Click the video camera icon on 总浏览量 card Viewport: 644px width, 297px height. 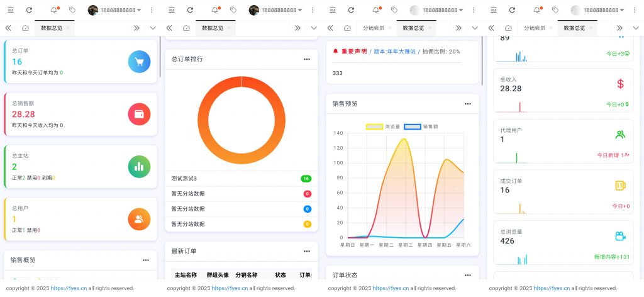(x=620, y=236)
